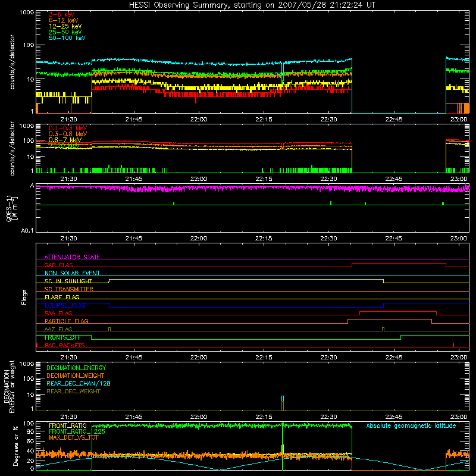This screenshot has height=476, width=476.
Task: Click the raised SAA_FLAG step segment
Action: pyautogui.click(x=398, y=312)
